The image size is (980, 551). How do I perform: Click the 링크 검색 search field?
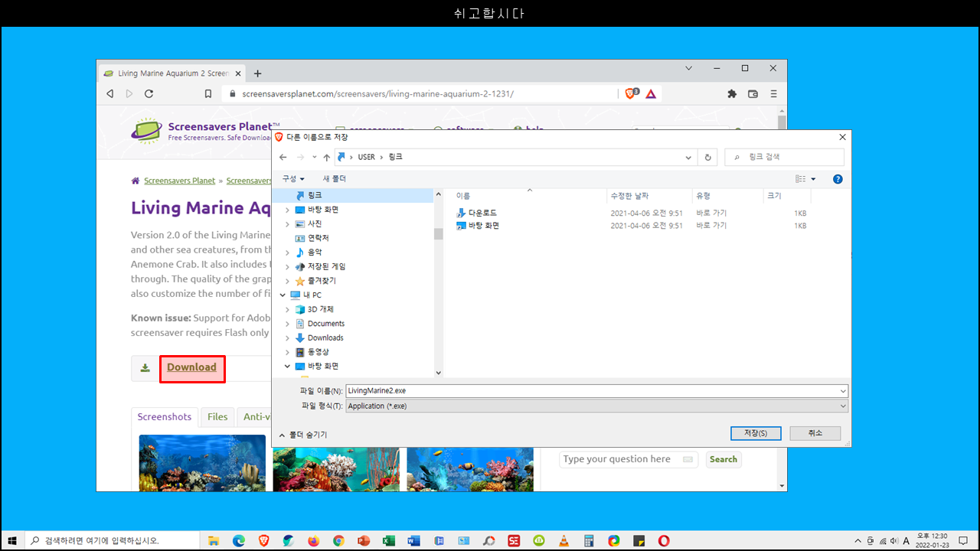[784, 157]
